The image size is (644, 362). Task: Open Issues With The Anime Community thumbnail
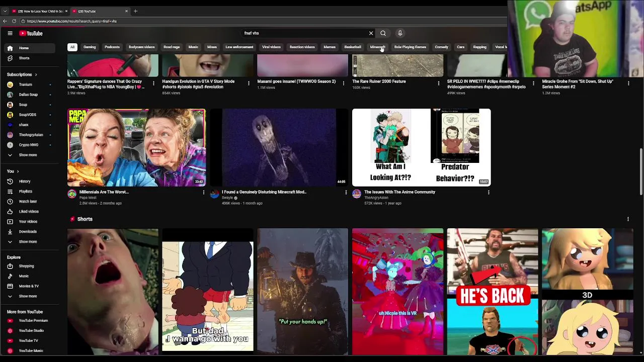coord(421,147)
